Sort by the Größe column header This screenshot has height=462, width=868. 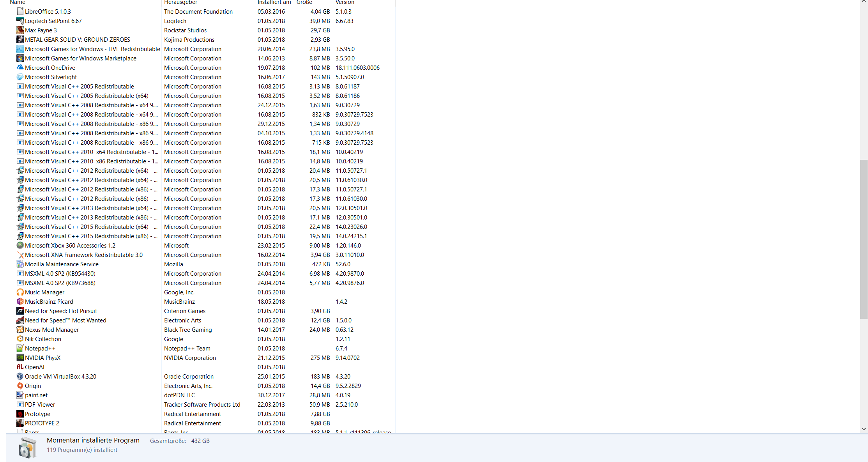click(x=304, y=2)
